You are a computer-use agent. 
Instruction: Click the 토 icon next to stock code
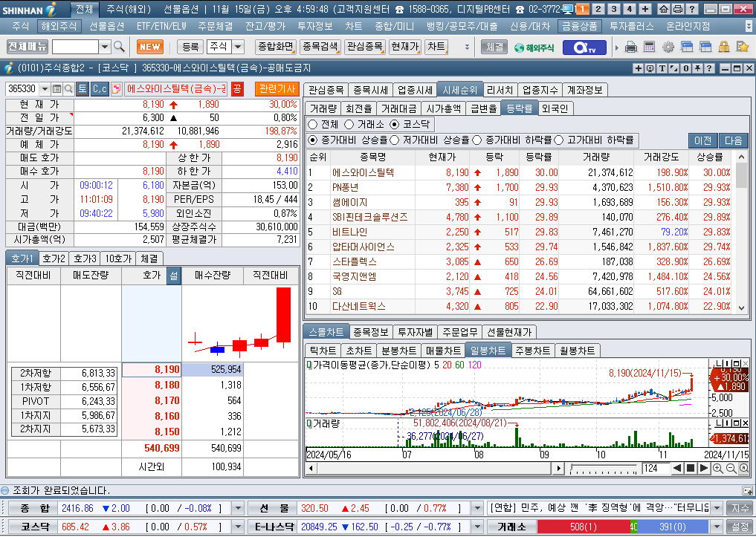pos(83,88)
